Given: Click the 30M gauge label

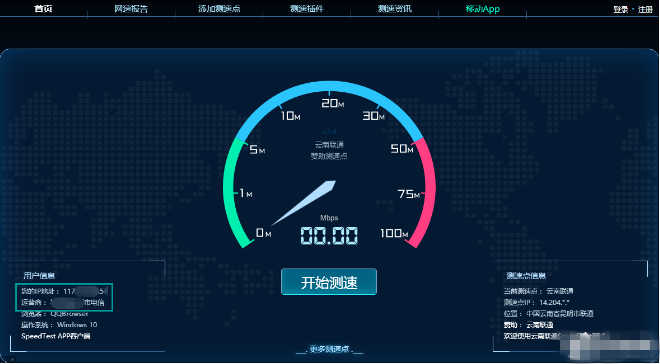Looking at the screenshot, I should 373,115.
